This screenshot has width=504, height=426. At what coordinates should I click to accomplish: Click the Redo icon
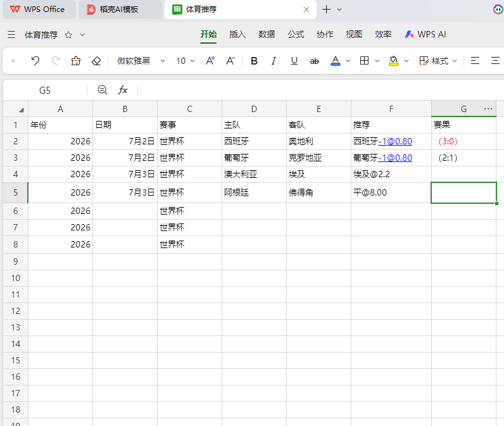tap(56, 61)
